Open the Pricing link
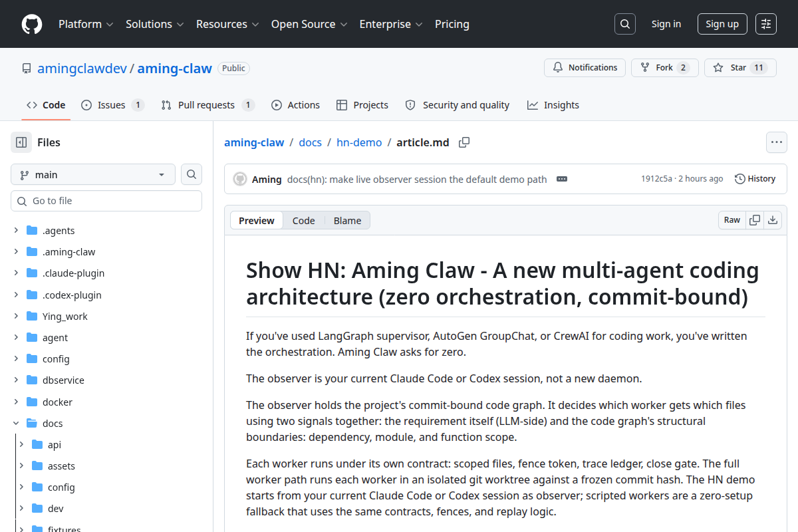Image resolution: width=798 pixels, height=532 pixels. (x=452, y=24)
